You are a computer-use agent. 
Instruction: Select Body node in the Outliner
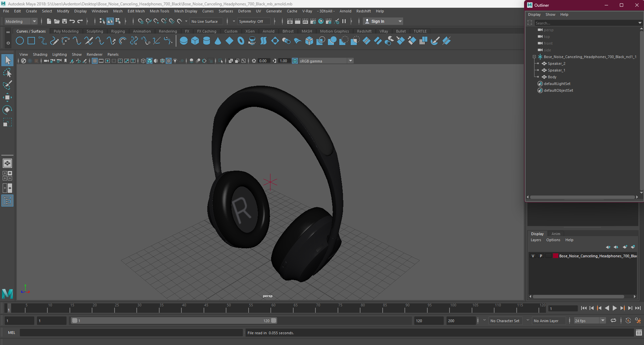click(x=552, y=77)
